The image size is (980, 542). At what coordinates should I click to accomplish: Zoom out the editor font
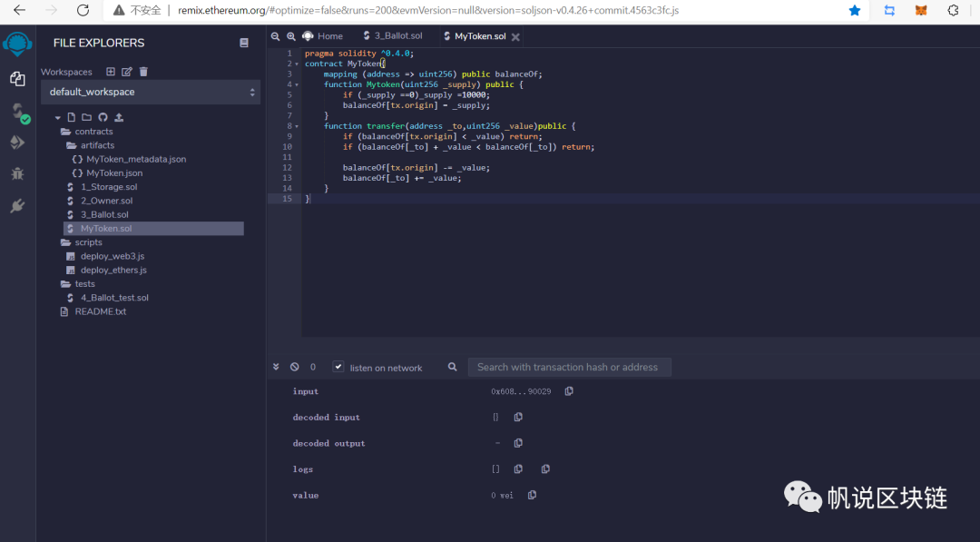[x=275, y=36]
